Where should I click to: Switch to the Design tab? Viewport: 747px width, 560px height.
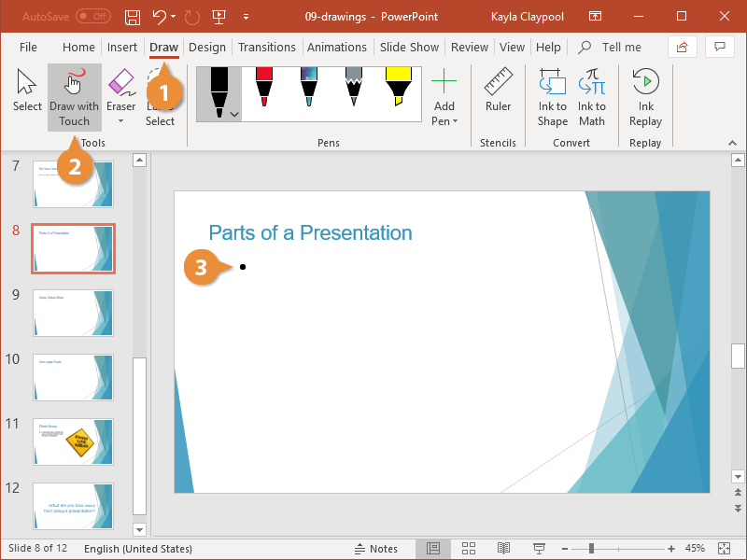[x=207, y=48]
